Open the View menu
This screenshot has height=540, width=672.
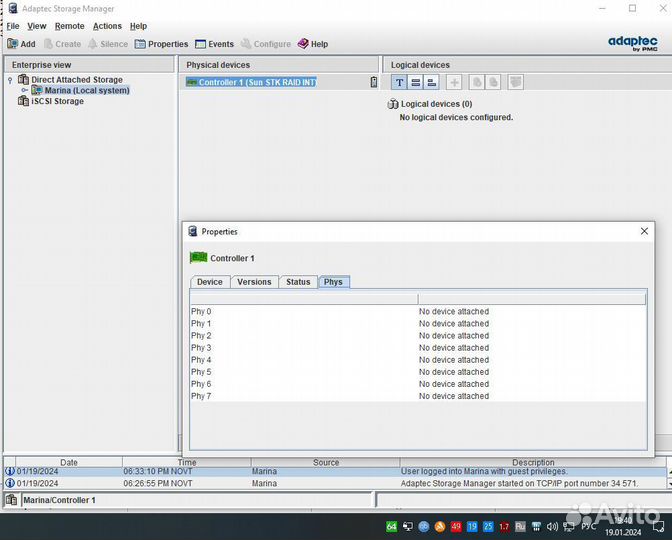(37, 26)
